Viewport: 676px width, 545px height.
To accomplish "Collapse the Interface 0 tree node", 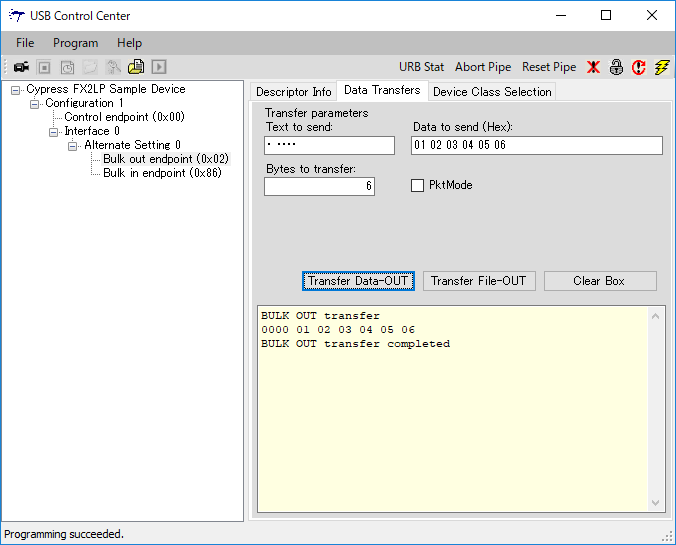I will point(53,132).
